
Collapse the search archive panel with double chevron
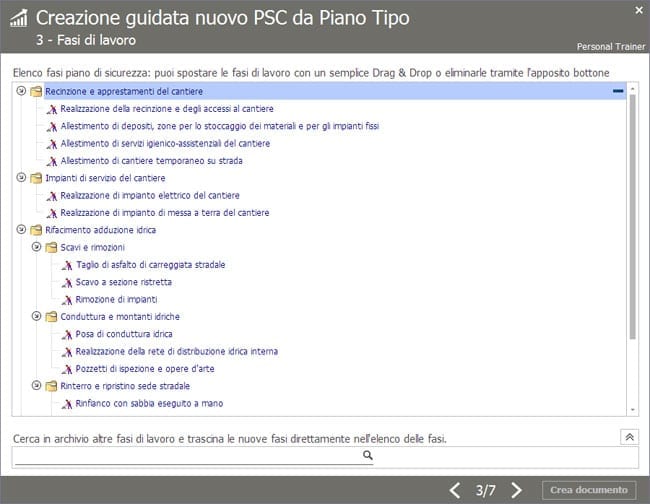629,437
